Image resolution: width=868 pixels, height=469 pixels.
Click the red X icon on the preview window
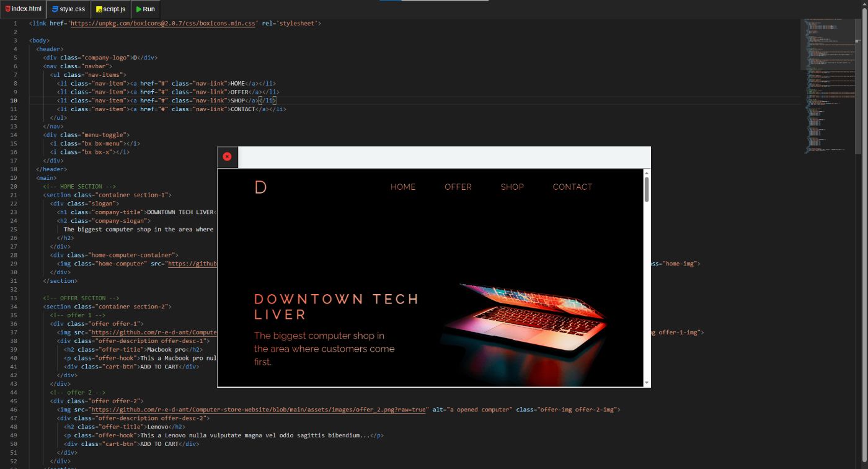[227, 157]
